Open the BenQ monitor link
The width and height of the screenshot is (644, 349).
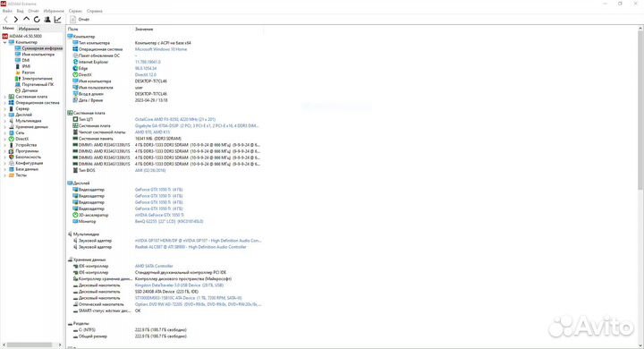tap(169, 221)
